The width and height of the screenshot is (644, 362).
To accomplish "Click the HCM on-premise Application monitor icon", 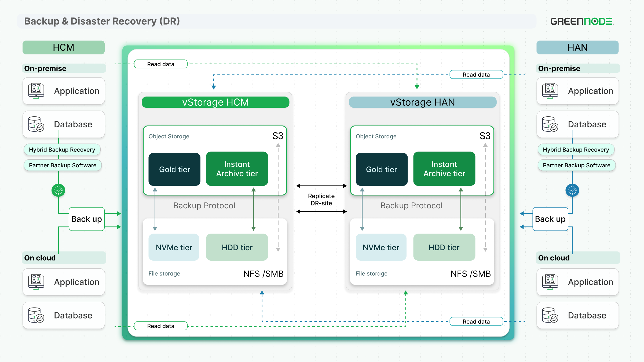I will tap(36, 91).
